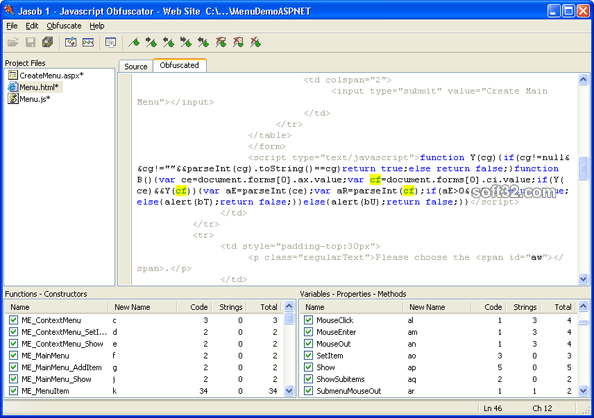The width and height of the screenshot is (594, 418).
Task: Uncheck the ME_ContextMenu_SetI... checkbox
Action: click(x=14, y=332)
